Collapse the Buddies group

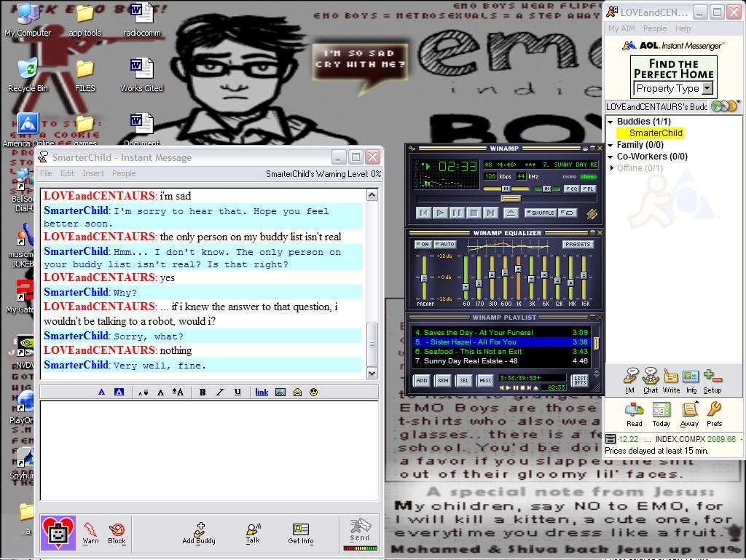click(610, 122)
